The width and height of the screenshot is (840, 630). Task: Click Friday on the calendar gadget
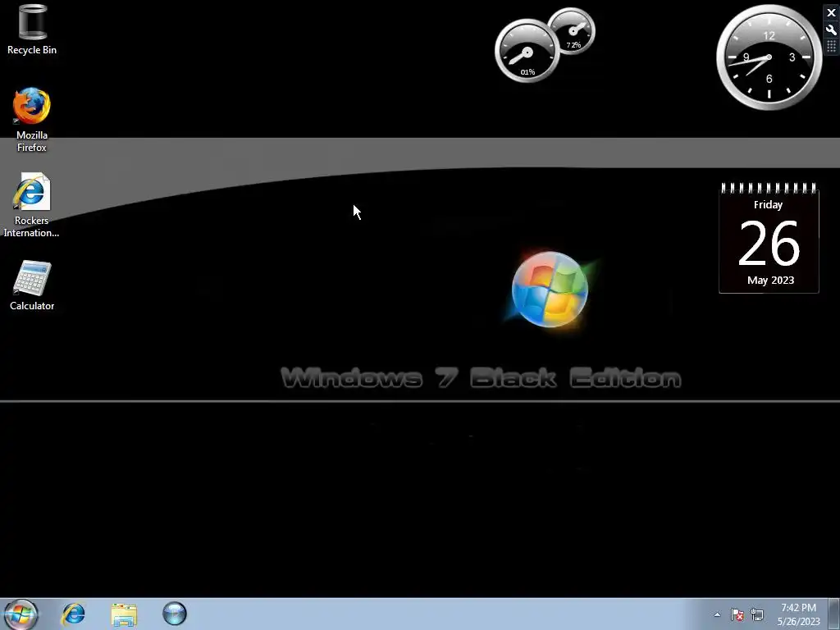click(x=768, y=204)
